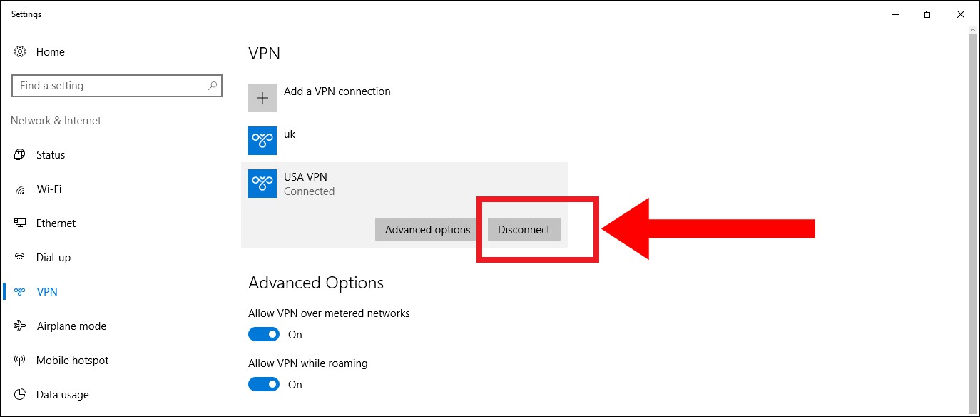Viewport: 980px width, 417px height.
Task: Toggle Allow VPN over metered networks
Action: coord(263,334)
